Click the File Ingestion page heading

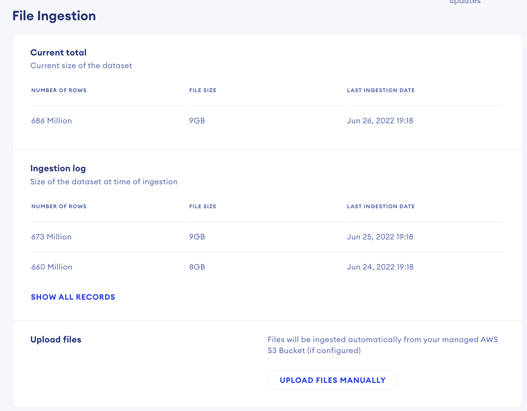tap(54, 16)
